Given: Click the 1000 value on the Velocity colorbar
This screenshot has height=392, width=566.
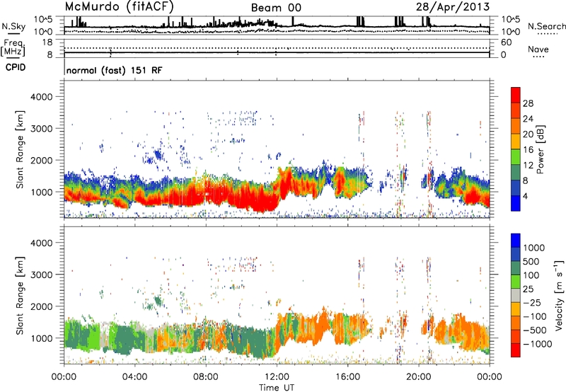Looking at the screenshot, I should (534, 248).
